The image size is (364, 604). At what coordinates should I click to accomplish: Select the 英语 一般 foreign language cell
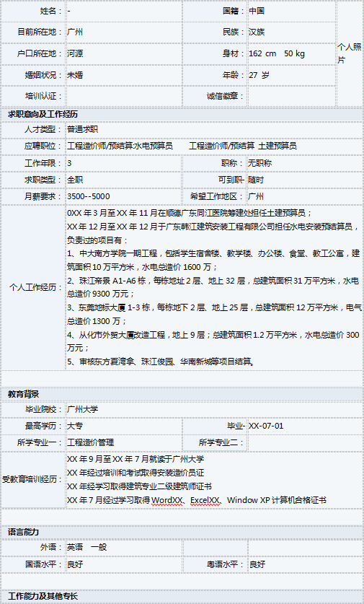[124, 547]
